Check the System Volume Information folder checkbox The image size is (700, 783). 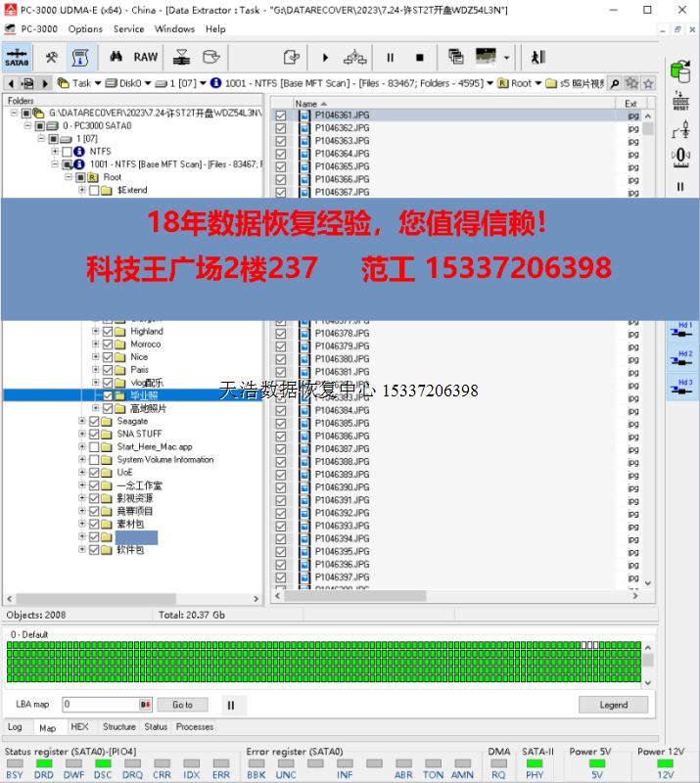click(95, 460)
